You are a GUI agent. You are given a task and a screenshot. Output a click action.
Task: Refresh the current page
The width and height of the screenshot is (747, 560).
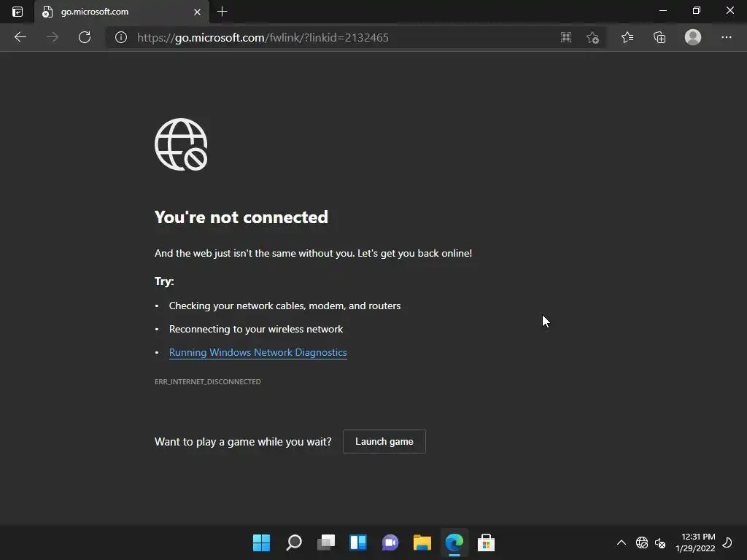(x=85, y=37)
